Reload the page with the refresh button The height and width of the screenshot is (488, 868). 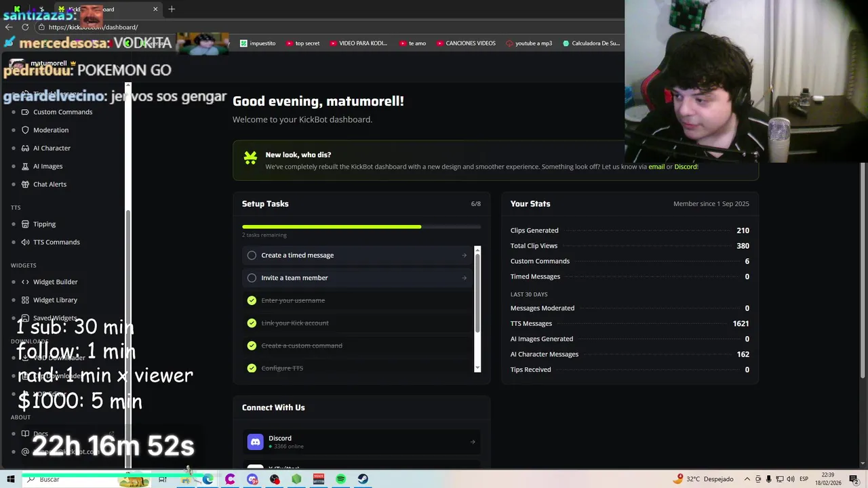[25, 27]
